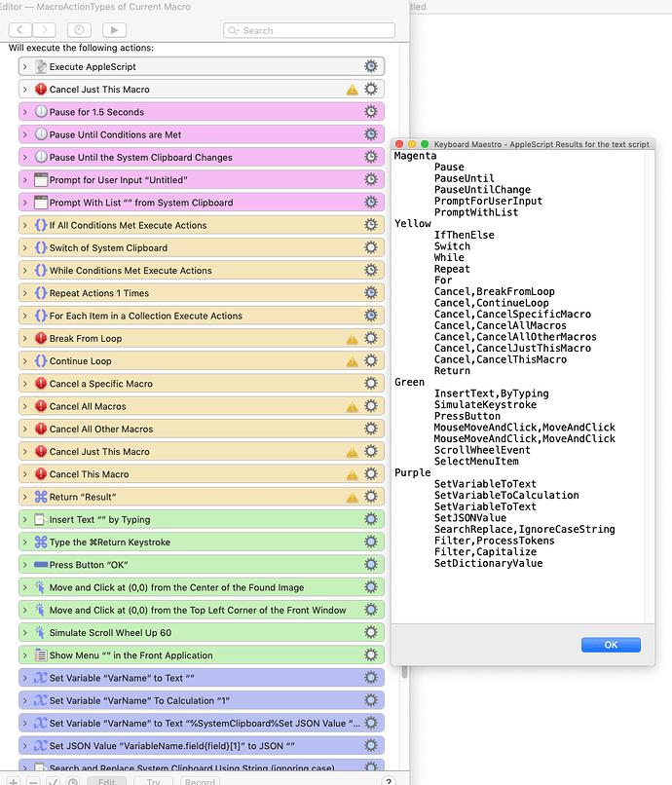Click warning triangle on Cancel This Macro action

[352, 474]
